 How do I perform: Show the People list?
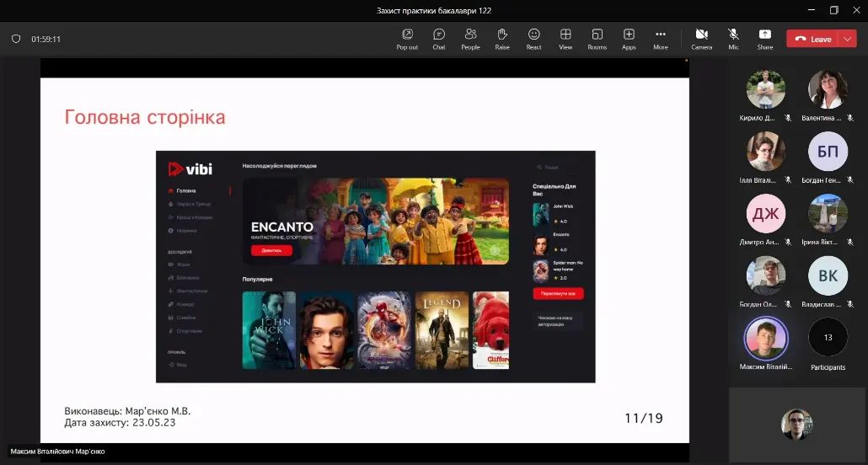[470, 38]
